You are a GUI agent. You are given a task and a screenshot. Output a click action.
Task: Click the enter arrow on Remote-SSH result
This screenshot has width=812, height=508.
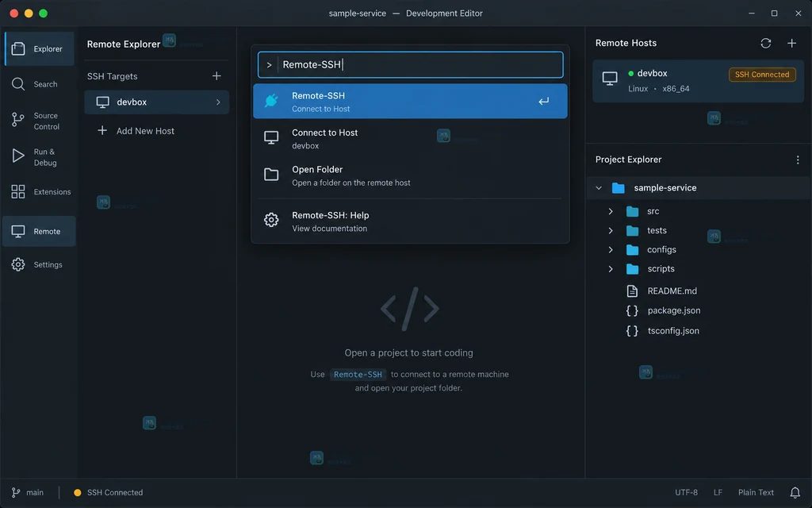(x=544, y=101)
